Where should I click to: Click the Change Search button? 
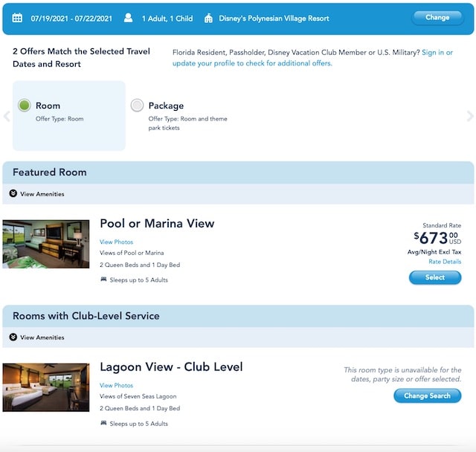(427, 396)
